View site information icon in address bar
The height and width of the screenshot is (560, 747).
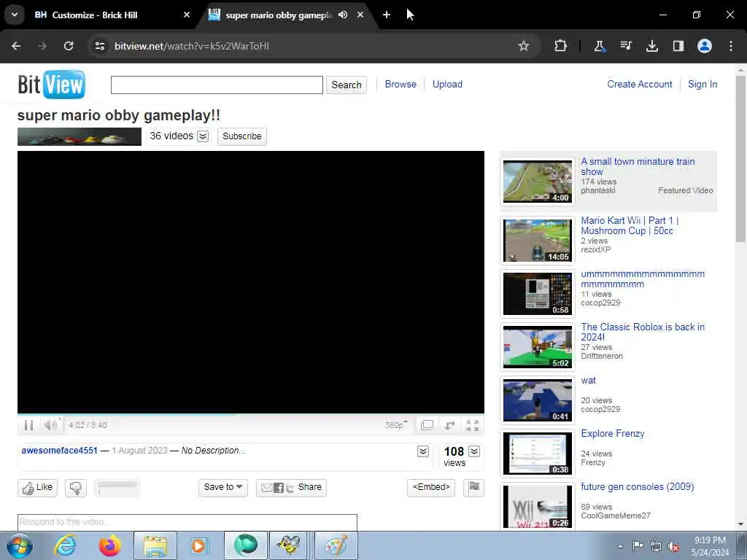pyautogui.click(x=99, y=46)
